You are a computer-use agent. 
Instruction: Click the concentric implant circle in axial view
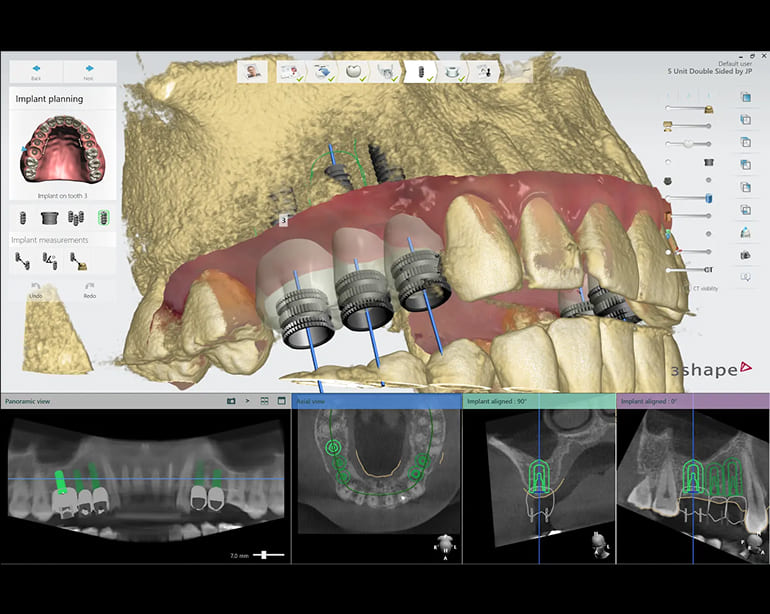(333, 447)
